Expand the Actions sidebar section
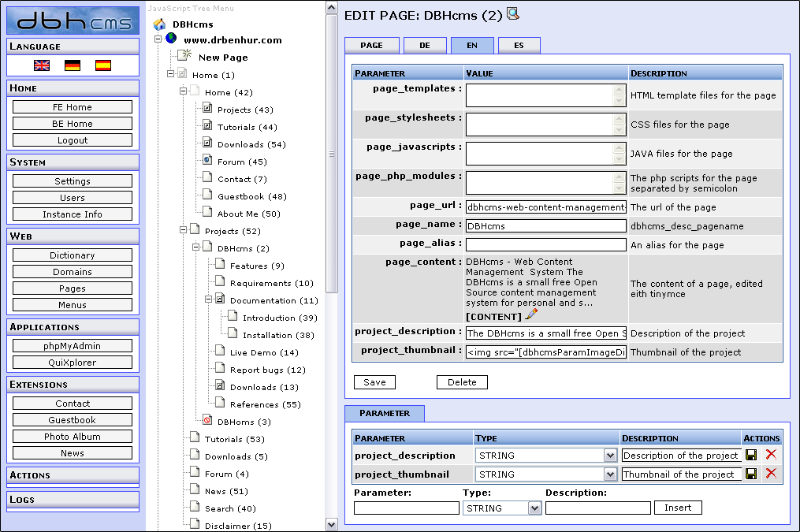800x532 pixels. [x=73, y=475]
